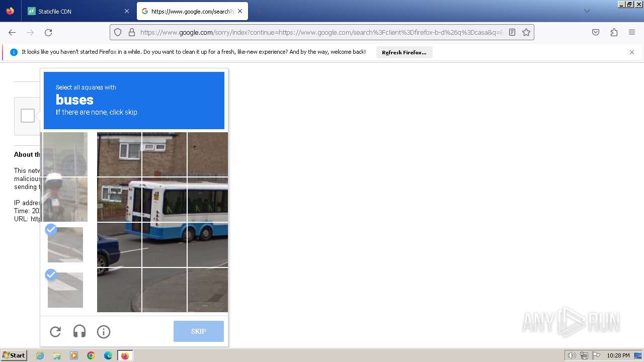Deselect the lower checked road tile

tap(65, 290)
